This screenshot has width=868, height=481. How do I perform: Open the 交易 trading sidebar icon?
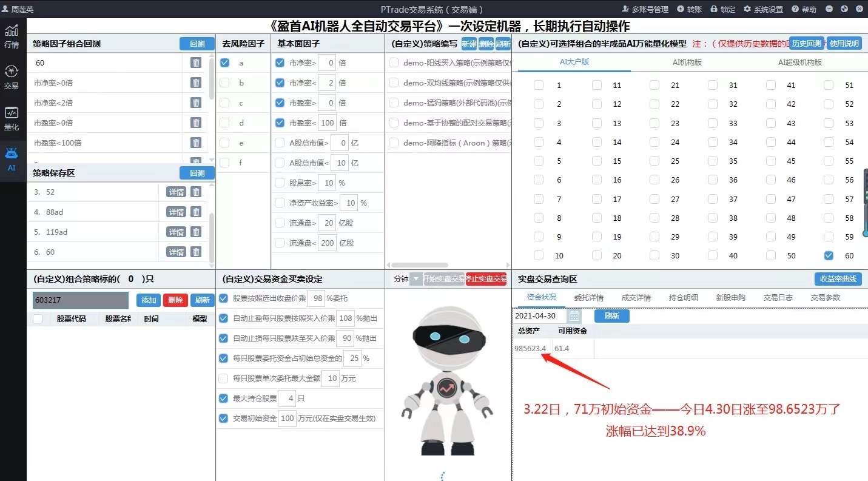12,78
